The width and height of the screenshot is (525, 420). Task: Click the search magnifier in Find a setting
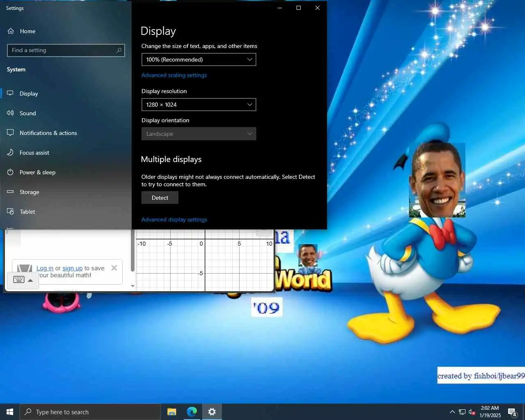(x=119, y=50)
